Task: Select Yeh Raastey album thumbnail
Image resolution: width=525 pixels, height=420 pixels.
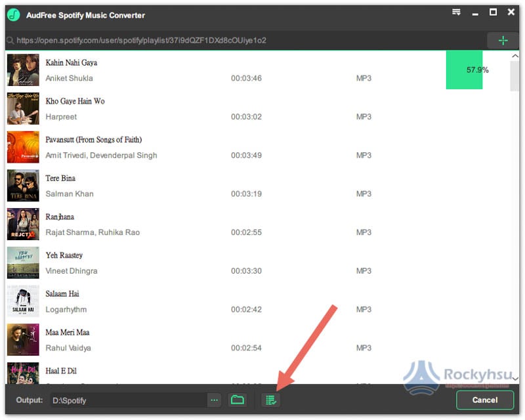Action: [23, 262]
